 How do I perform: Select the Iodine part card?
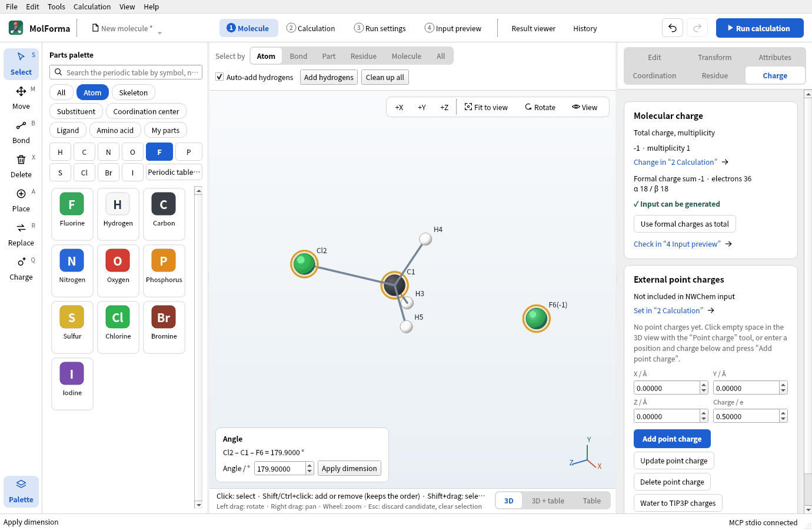tap(72, 384)
